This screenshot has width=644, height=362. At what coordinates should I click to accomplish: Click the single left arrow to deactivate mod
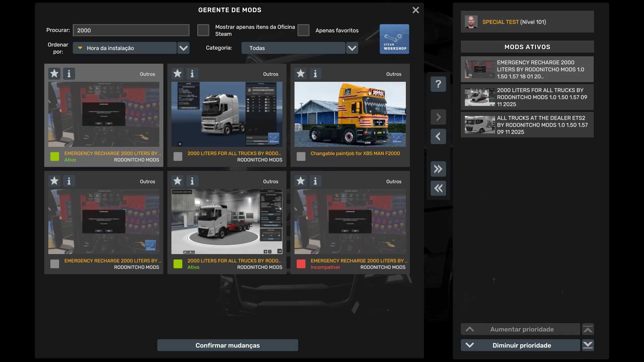(x=438, y=136)
